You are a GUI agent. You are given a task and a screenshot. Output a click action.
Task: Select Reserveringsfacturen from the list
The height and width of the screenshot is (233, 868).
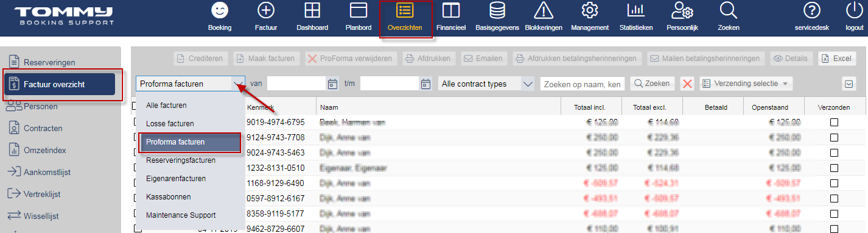tap(181, 160)
